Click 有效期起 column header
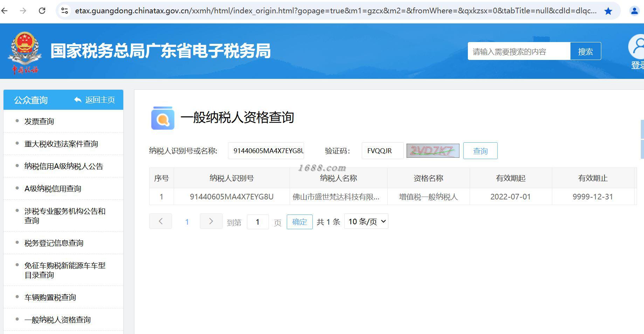The width and height of the screenshot is (644, 334). (511, 178)
